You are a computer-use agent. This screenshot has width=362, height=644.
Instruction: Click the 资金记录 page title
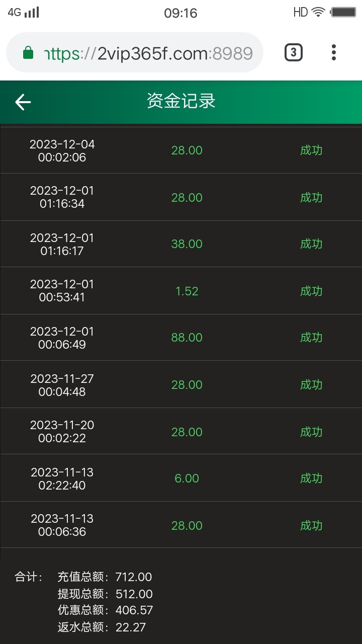tap(181, 101)
